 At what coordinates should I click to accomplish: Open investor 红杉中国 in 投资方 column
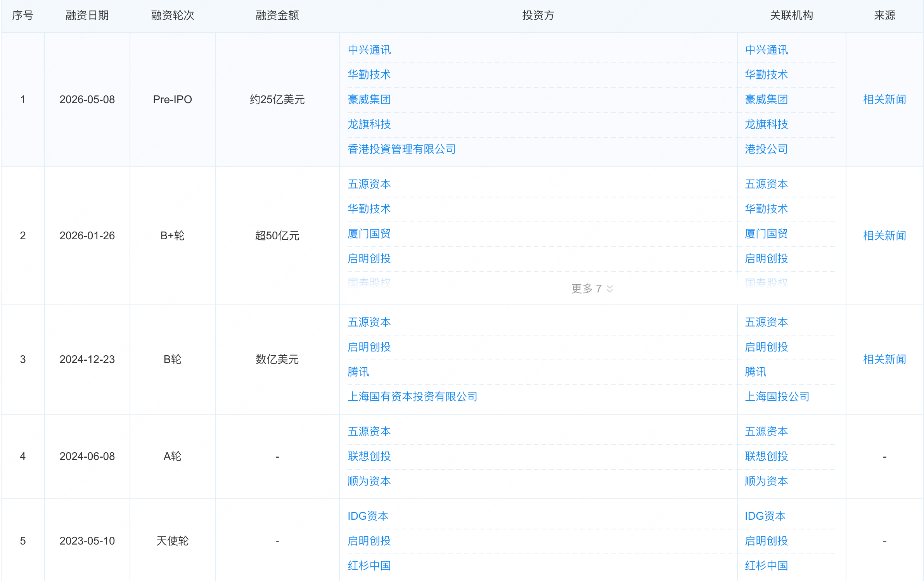coord(369,566)
